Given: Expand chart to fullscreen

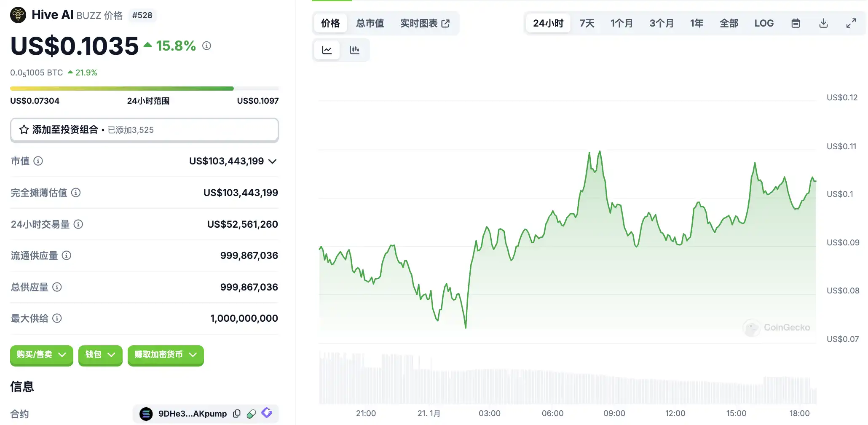Looking at the screenshot, I should coord(851,23).
